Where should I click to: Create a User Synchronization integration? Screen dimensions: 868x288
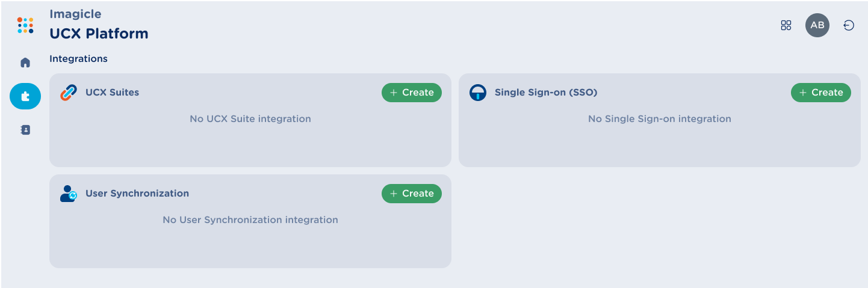(412, 194)
